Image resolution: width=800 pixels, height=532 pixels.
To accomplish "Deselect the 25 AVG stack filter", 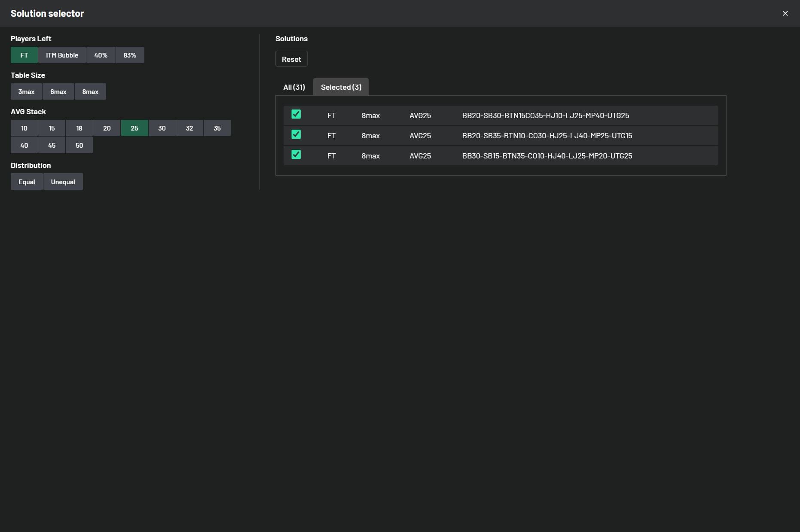I will [x=134, y=128].
